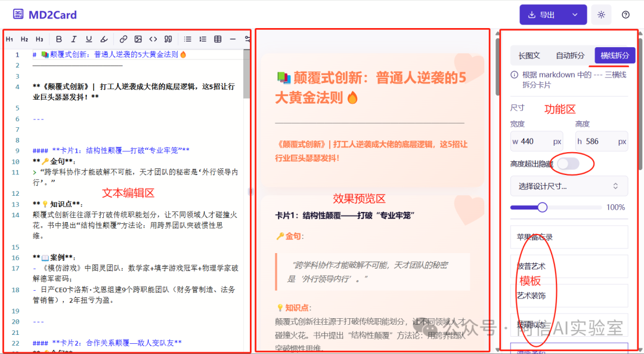This screenshot has height=354, width=644.
Task: Insert a blockquote
Action: [168, 39]
